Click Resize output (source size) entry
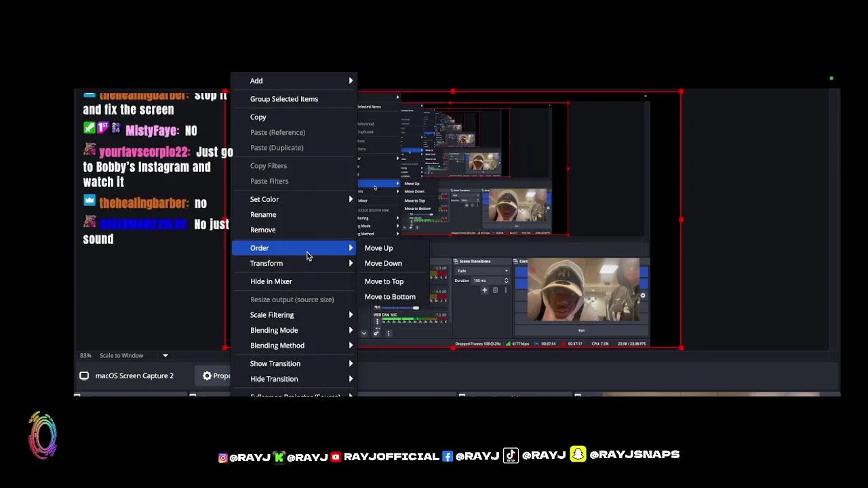This screenshot has width=868, height=488. tap(292, 300)
